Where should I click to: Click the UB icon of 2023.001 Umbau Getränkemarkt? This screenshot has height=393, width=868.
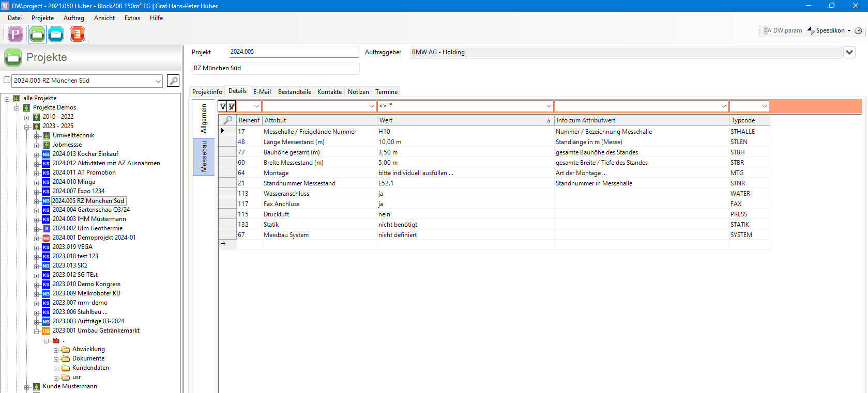46,331
